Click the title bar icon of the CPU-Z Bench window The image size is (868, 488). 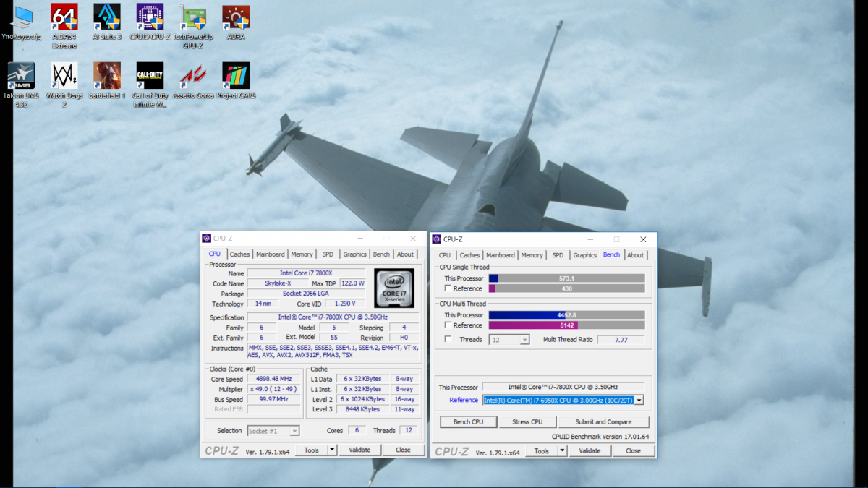point(437,239)
